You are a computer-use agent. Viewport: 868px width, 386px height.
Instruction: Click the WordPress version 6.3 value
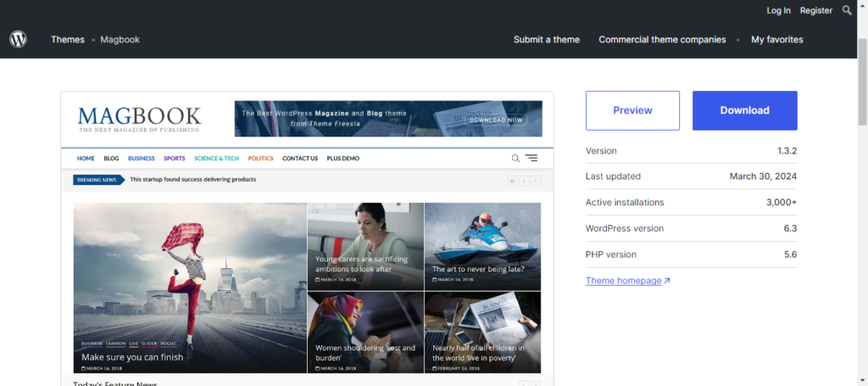791,228
